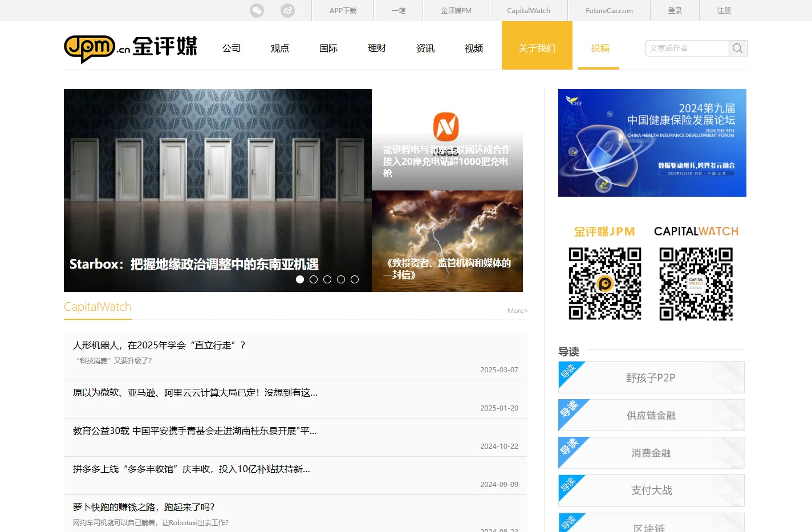Open 野孩子P2P guide item

[x=651, y=377]
